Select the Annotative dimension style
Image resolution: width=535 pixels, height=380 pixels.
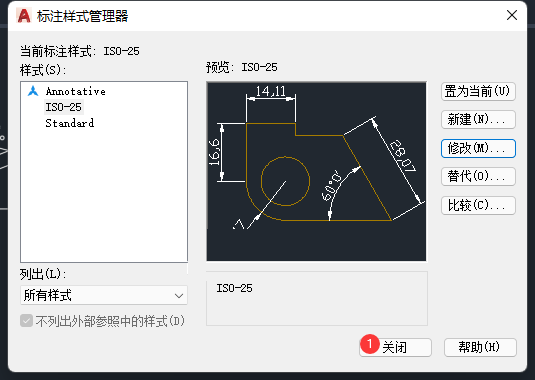tap(75, 91)
